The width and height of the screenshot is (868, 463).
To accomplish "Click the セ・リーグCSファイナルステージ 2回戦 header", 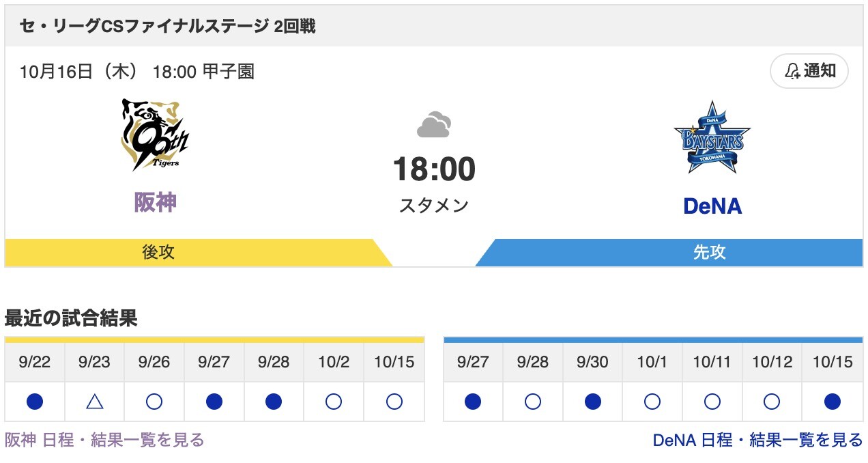I will pyautogui.click(x=167, y=27).
